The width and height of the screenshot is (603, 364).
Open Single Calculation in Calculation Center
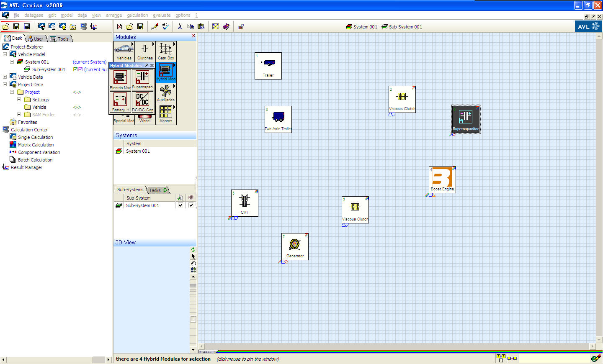[36, 137]
